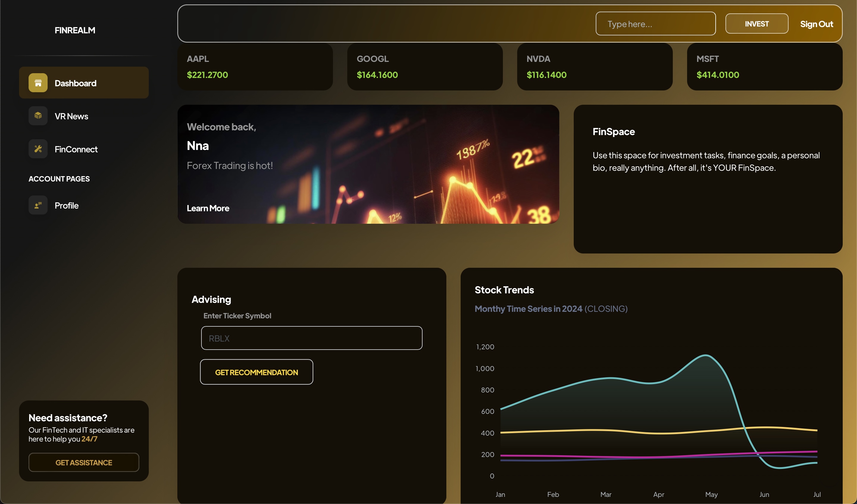Viewport: 857px width, 504px height.
Task: Open the Profile account page
Action: pyautogui.click(x=67, y=205)
